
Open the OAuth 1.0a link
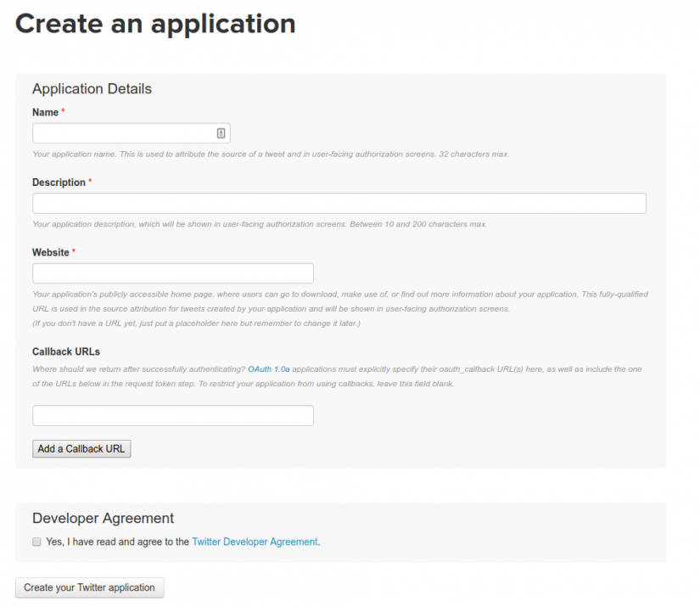[x=269, y=369]
